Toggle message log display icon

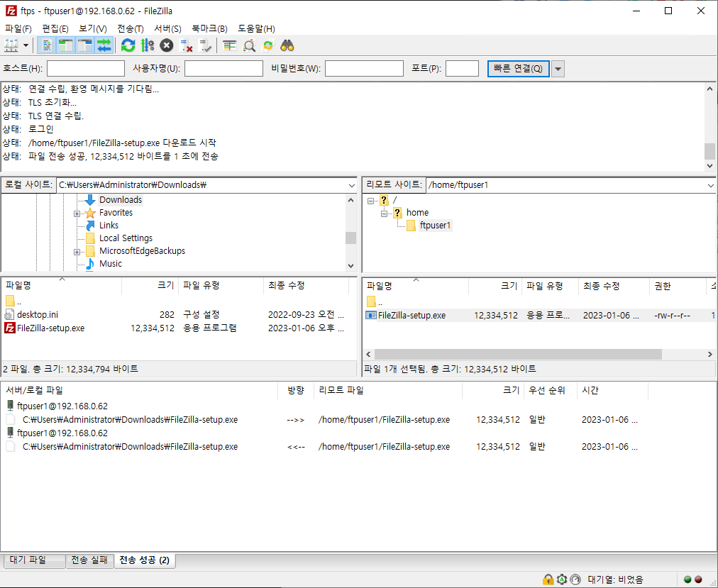[46, 45]
